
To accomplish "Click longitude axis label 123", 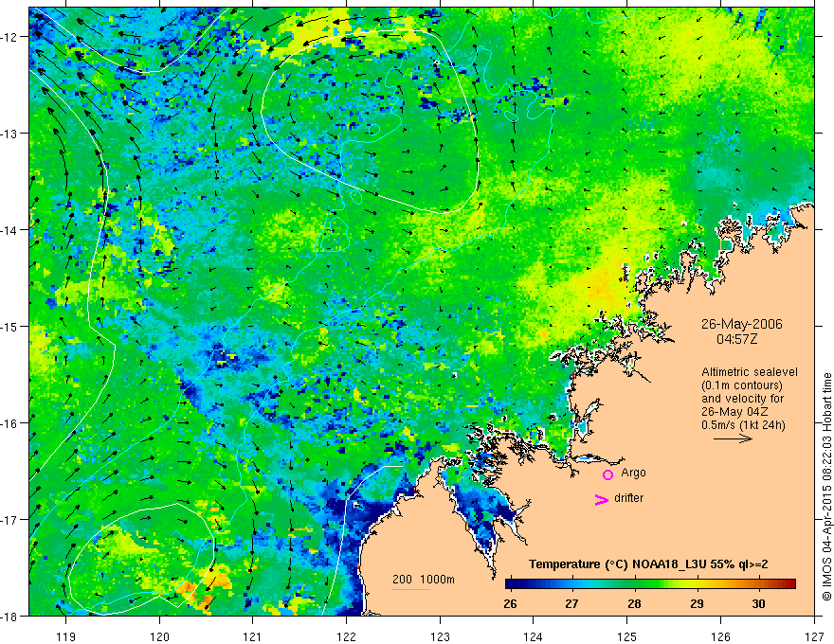I will (440, 636).
